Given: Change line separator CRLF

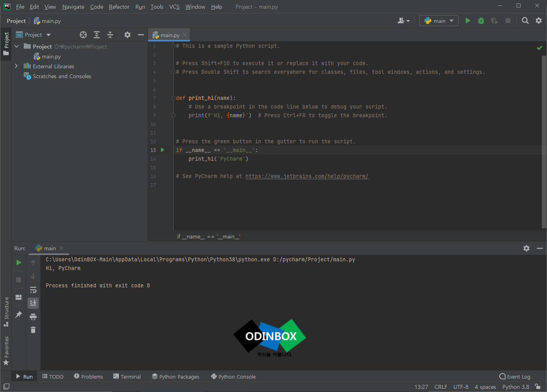Looking at the screenshot, I should [441, 387].
